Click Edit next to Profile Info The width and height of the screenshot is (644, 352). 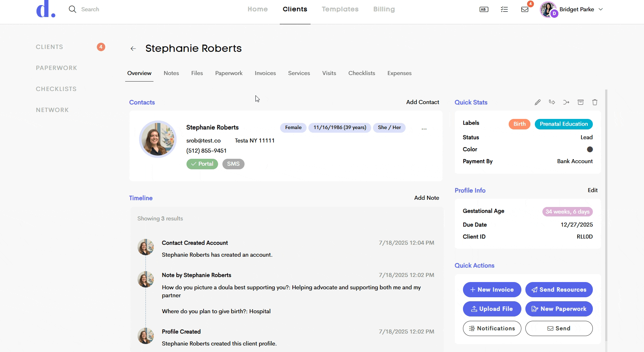point(592,190)
